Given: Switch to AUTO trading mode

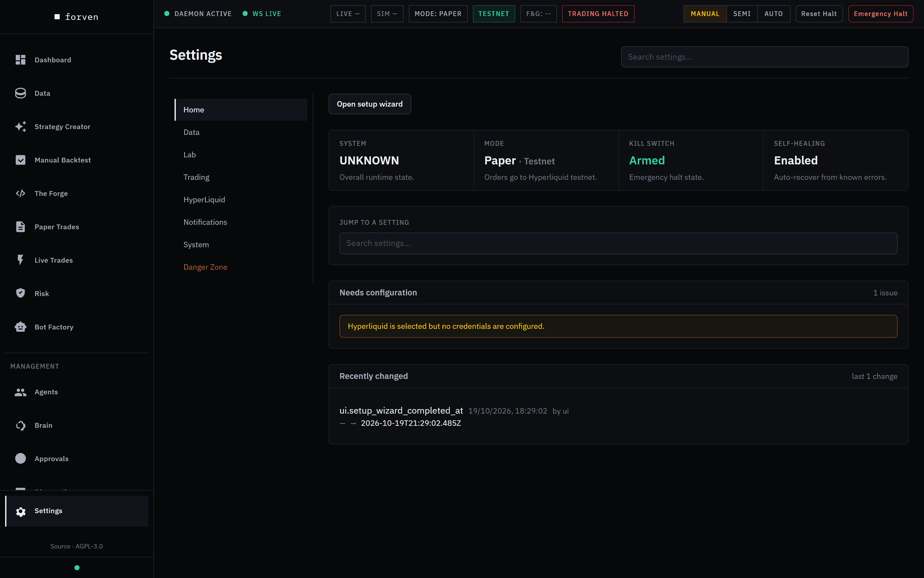Looking at the screenshot, I should click(x=774, y=14).
